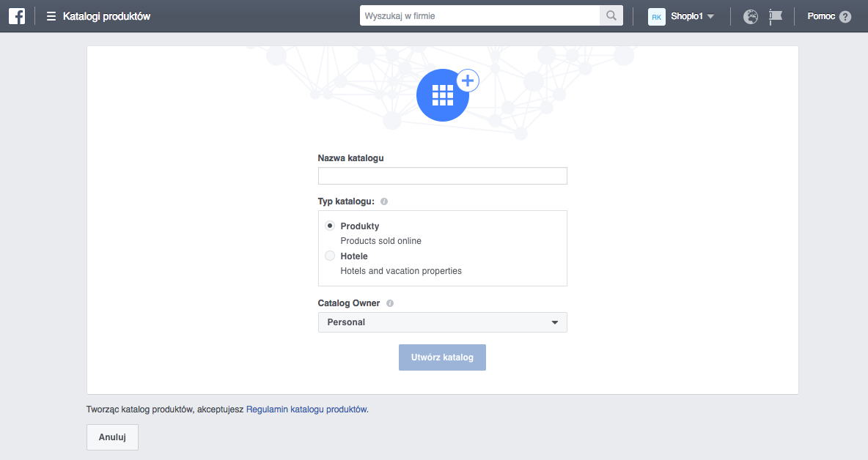Image resolution: width=868 pixels, height=460 pixels.
Task: Select the Produkty radio button
Action: [x=330, y=226]
